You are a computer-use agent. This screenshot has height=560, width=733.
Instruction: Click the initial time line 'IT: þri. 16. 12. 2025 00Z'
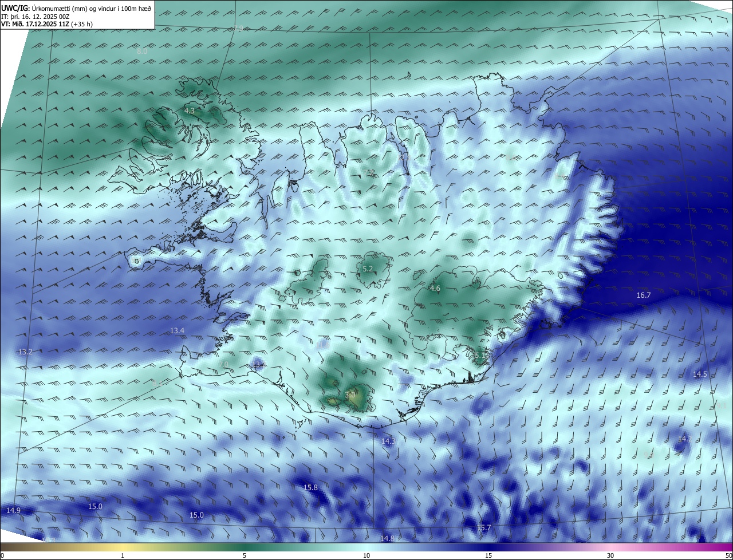pos(35,16)
